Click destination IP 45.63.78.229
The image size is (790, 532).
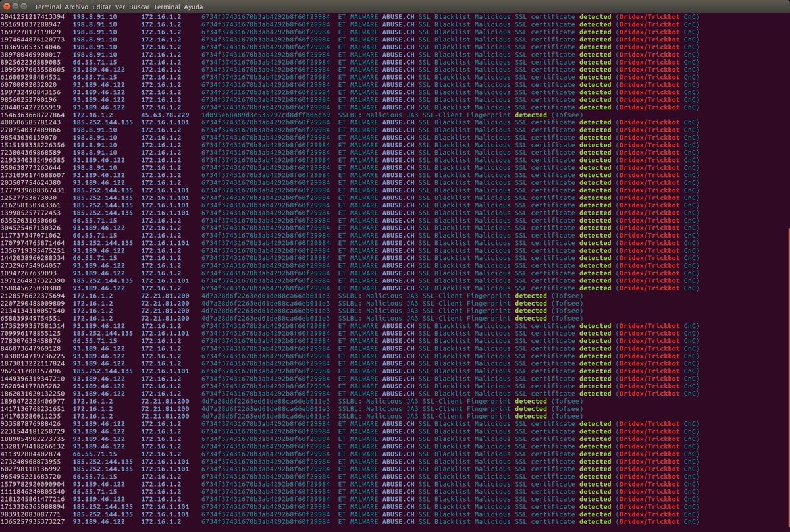click(165, 115)
